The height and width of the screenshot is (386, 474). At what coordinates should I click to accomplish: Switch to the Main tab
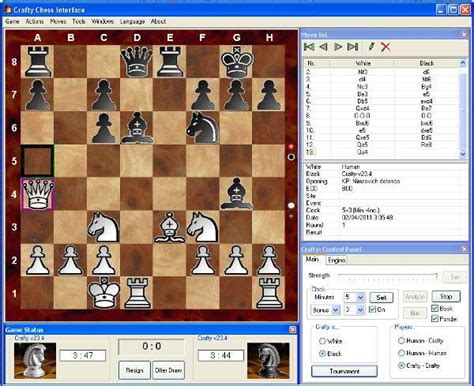[312, 259]
